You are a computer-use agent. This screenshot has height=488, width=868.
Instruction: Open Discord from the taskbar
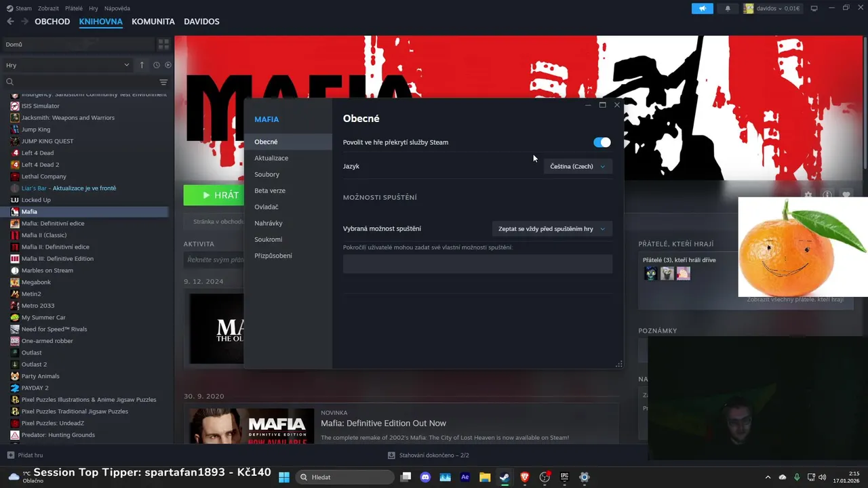click(425, 477)
